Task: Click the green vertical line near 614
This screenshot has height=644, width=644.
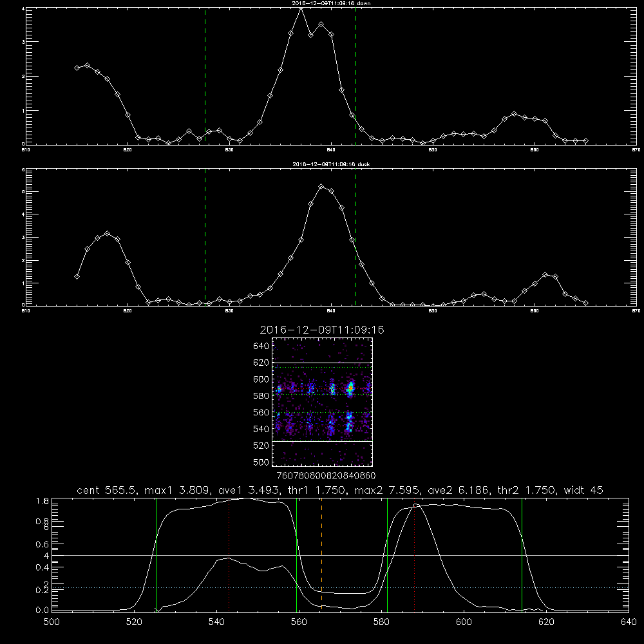Action: click(x=522, y=554)
